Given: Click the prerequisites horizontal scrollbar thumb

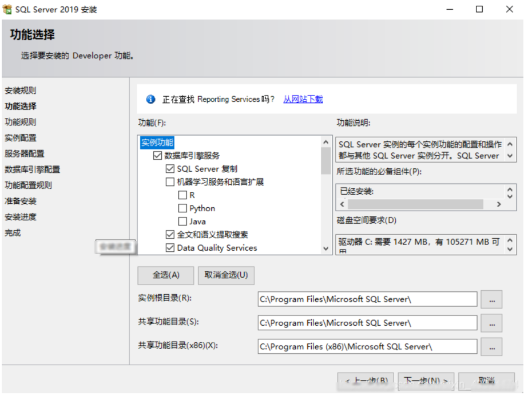Looking at the screenshot, I should [415, 204].
